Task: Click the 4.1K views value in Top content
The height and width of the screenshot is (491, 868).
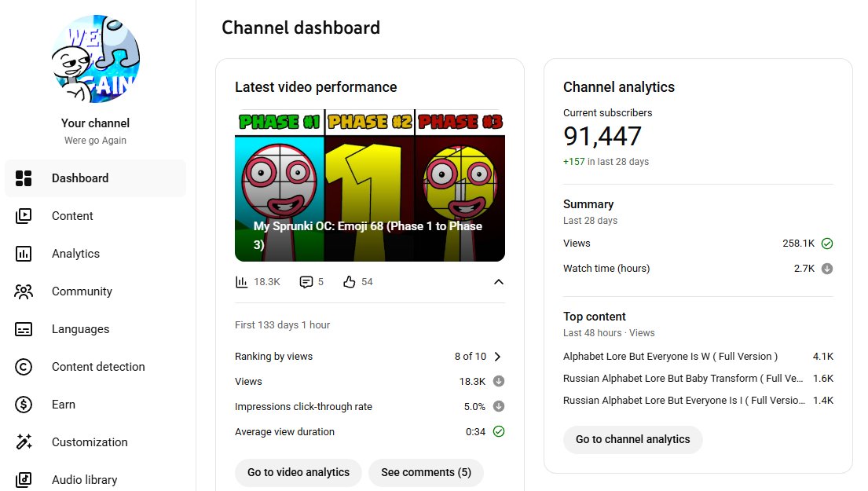Action: [823, 357]
